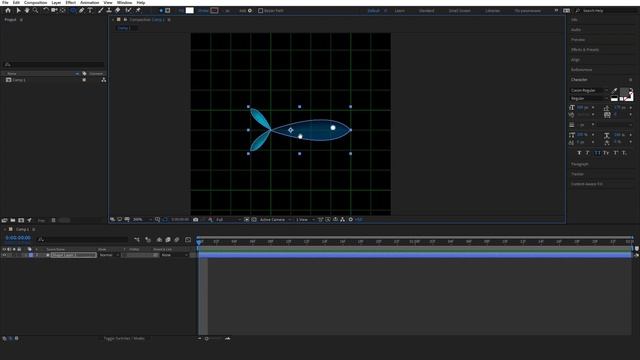Expand the Effects & Presets panel
The image size is (640, 360).
tap(585, 50)
